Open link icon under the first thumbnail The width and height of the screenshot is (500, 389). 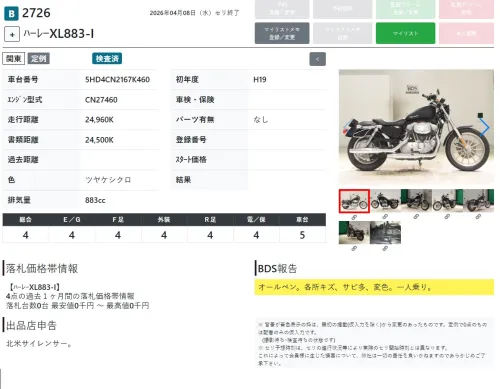pyautogui.click(x=354, y=217)
